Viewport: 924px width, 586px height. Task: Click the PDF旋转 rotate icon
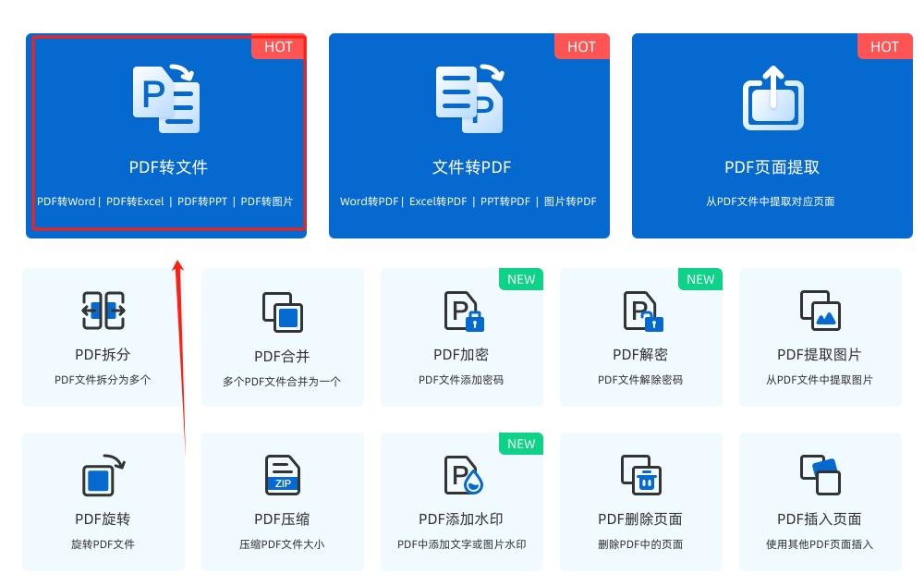[103, 476]
